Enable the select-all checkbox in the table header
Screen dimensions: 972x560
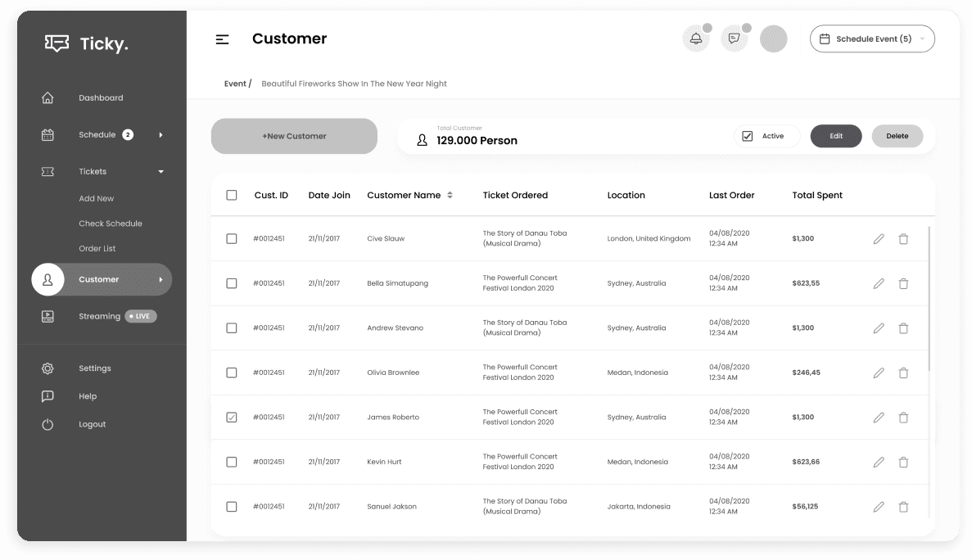pyautogui.click(x=230, y=195)
